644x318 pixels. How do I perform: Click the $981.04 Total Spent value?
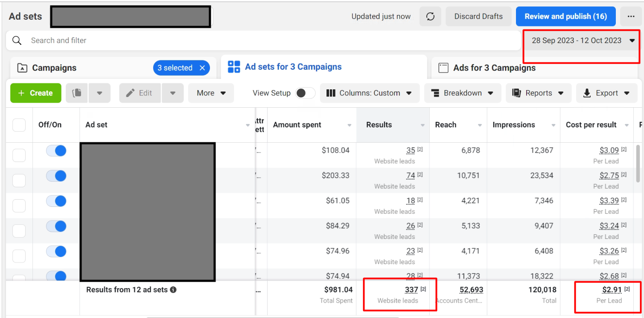click(x=338, y=290)
